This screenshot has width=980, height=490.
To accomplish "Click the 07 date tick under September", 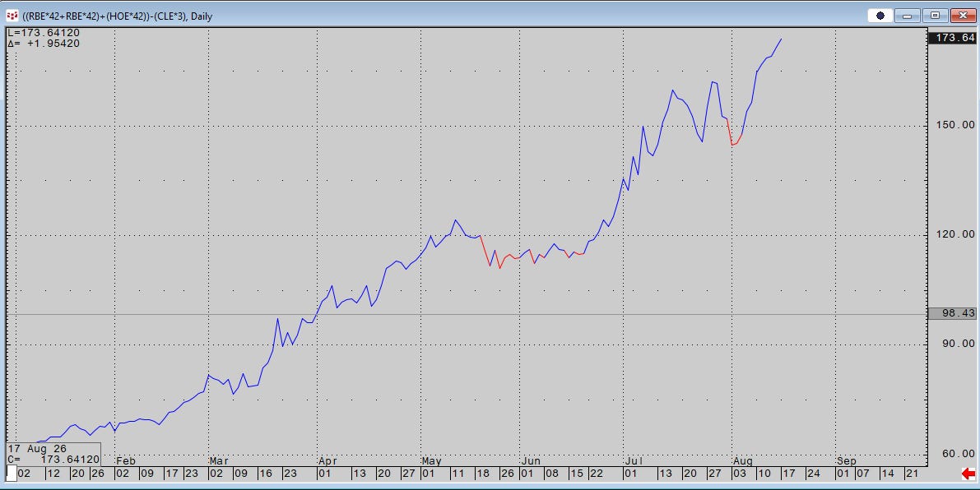I will tap(862, 474).
